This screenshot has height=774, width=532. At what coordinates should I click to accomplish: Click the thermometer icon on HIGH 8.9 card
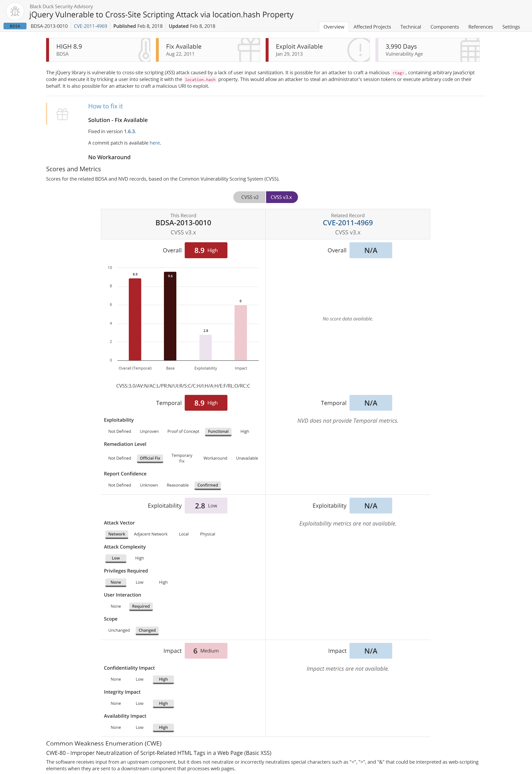(144, 50)
